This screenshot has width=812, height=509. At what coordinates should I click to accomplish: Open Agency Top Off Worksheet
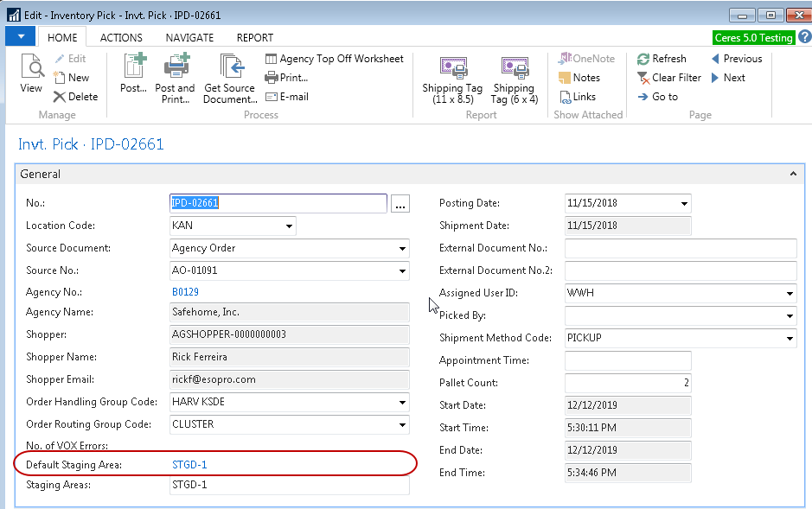pos(334,59)
